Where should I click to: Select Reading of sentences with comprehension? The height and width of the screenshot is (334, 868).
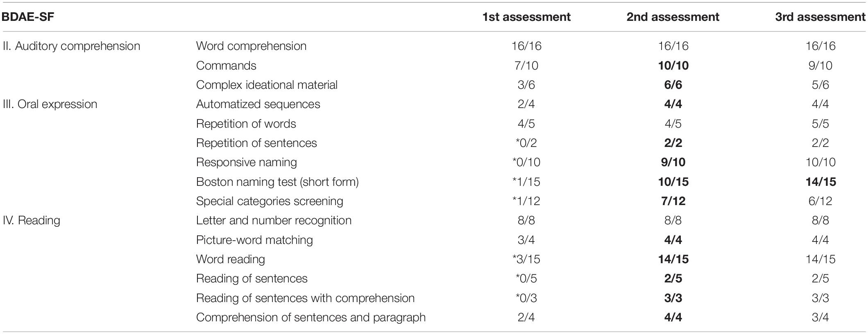(305, 298)
